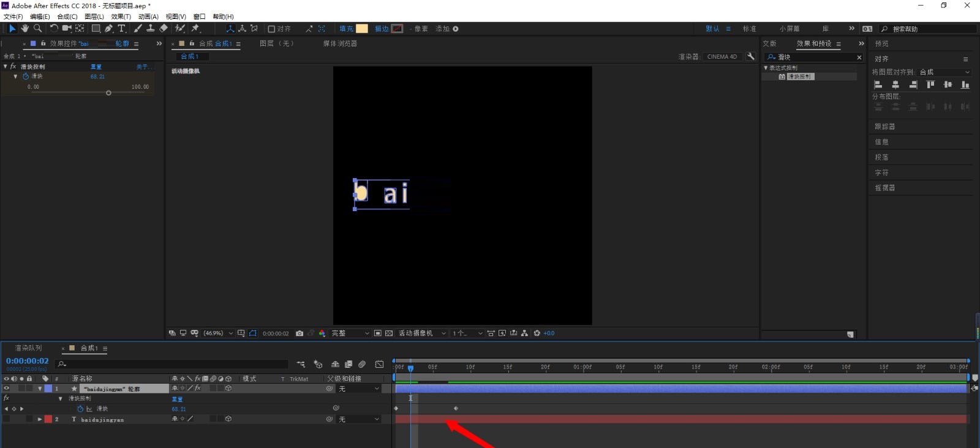Viewport: 980px width, 448px height.
Task: Select the Pen tool
Action: pyautogui.click(x=108, y=29)
